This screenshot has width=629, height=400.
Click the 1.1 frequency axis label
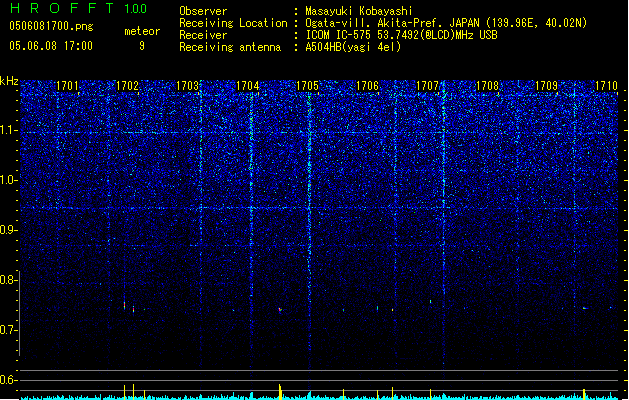click(x=8, y=131)
